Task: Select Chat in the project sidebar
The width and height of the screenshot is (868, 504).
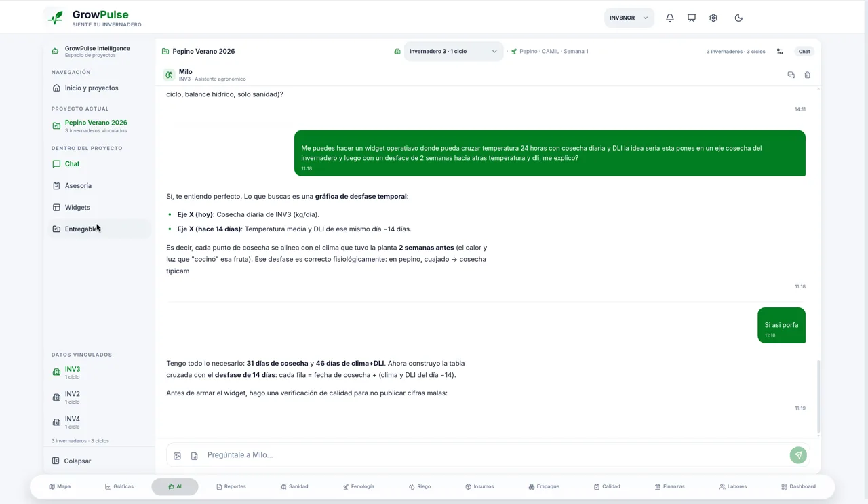Action: (x=98, y=164)
